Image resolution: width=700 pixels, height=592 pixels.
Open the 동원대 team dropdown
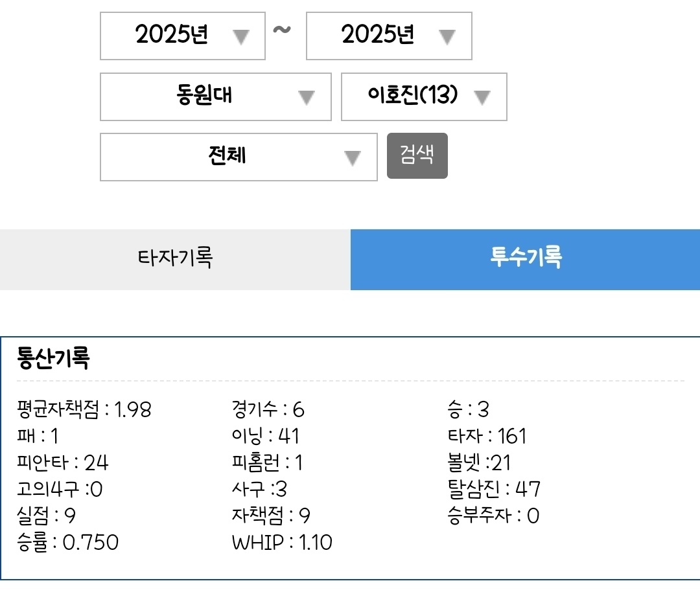click(215, 97)
